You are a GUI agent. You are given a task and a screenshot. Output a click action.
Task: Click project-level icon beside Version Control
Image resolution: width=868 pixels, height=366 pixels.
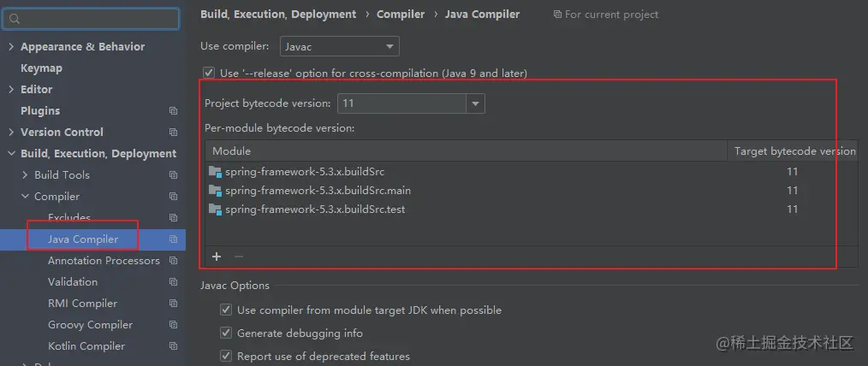(173, 133)
